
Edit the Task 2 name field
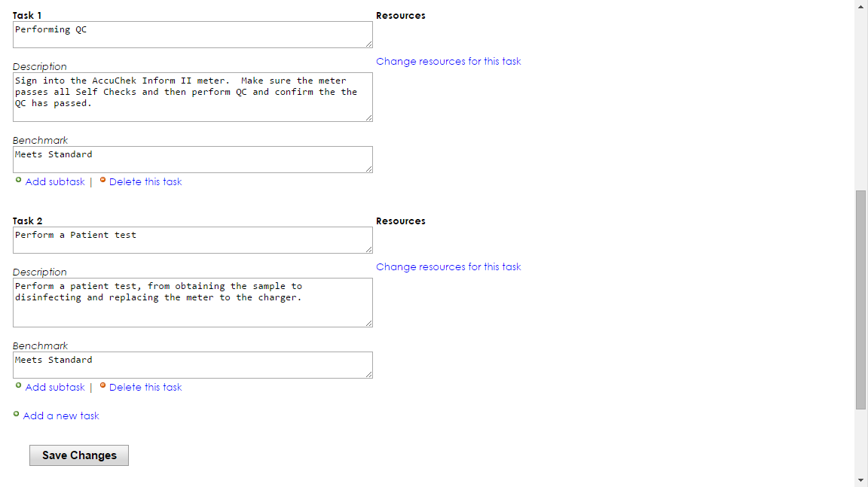click(192, 240)
